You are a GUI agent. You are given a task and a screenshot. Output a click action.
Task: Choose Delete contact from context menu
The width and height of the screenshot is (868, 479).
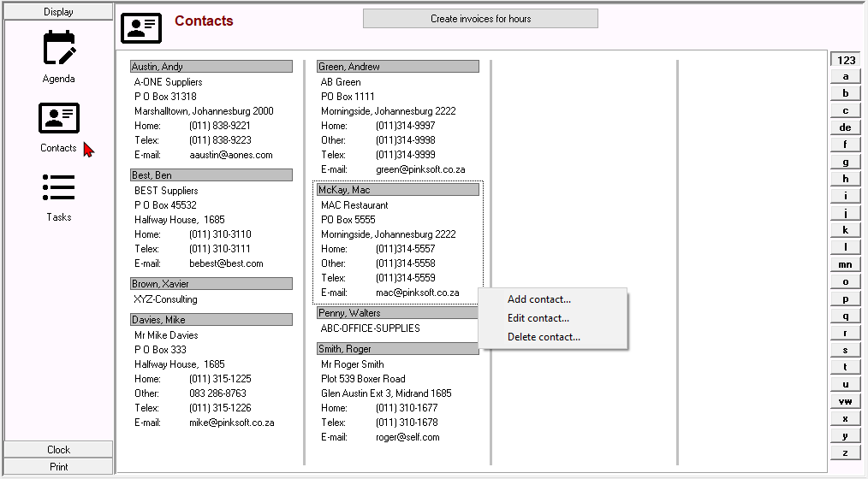[x=544, y=337]
